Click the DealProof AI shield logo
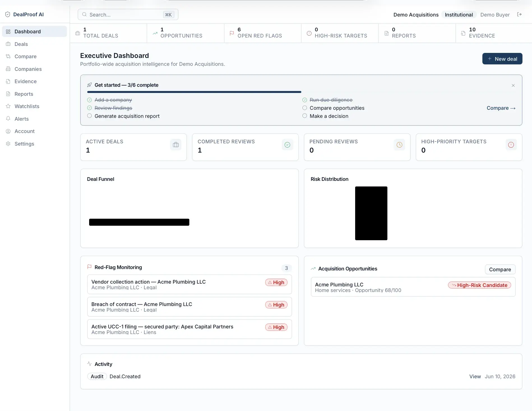532x411 pixels. pos(8,15)
